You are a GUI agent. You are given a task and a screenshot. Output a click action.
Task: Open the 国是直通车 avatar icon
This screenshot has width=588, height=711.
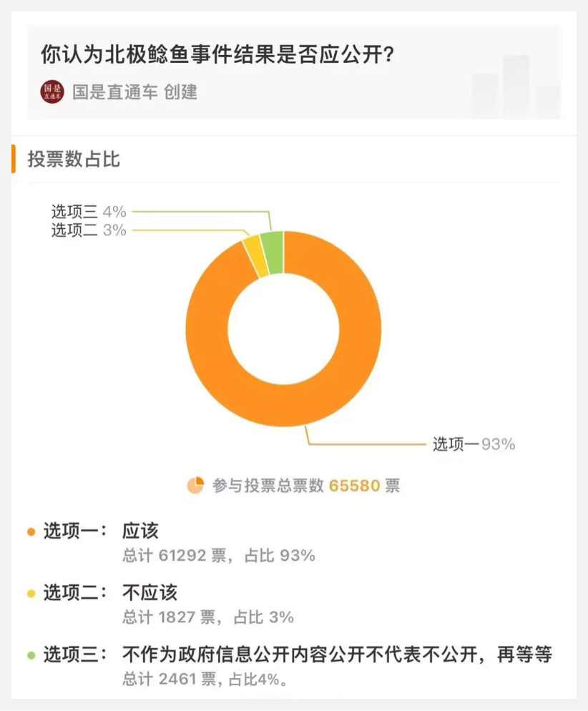coord(52,92)
